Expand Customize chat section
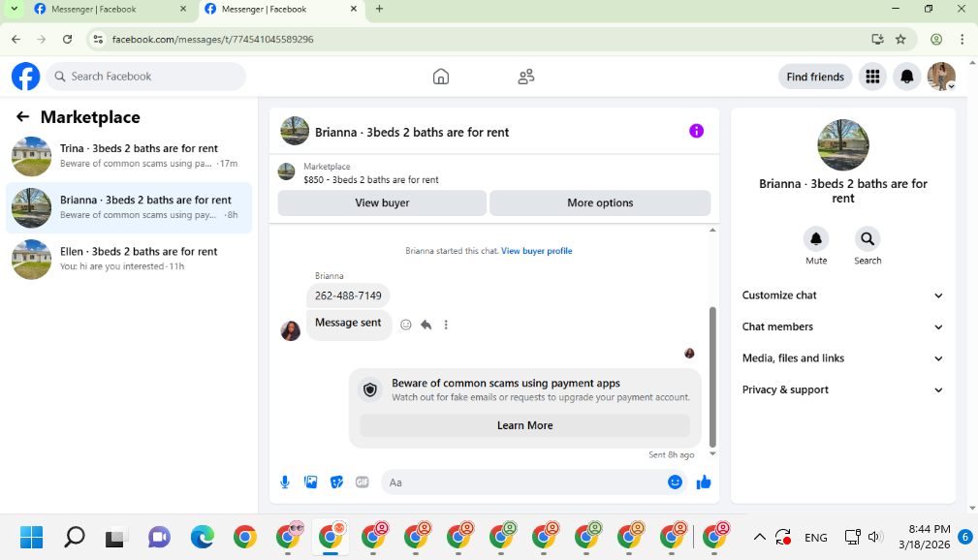 (x=842, y=296)
